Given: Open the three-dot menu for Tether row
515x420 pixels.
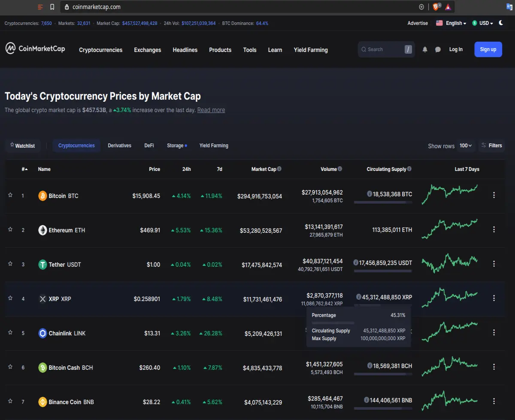Looking at the screenshot, I should tap(494, 264).
